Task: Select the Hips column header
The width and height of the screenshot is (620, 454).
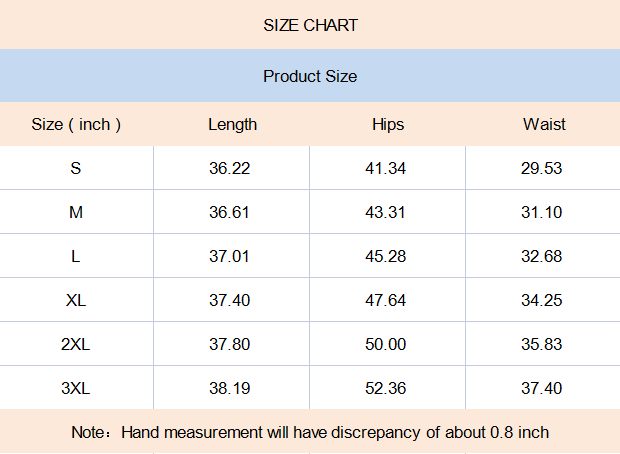Action: point(388,124)
